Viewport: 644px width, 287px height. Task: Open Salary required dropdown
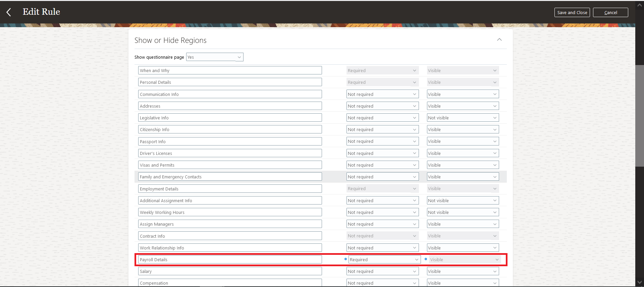[382, 271]
